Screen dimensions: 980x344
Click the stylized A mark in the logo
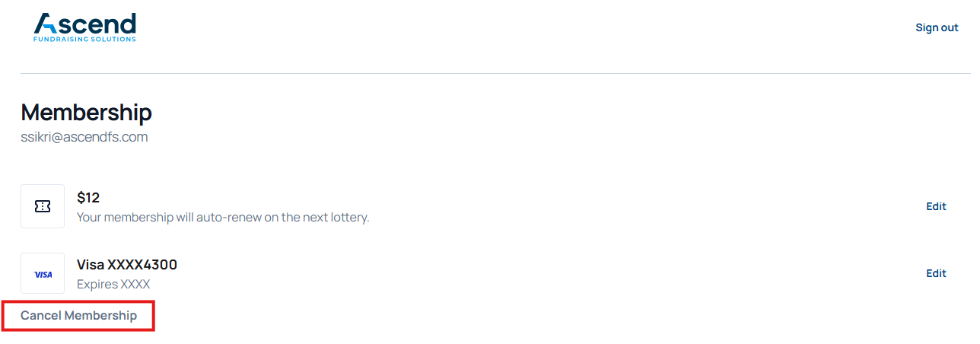46,23
